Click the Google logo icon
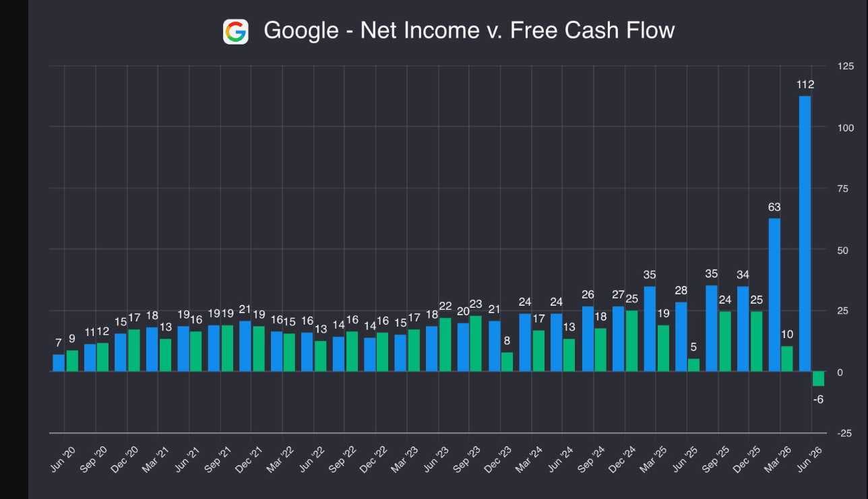The width and height of the screenshot is (868, 499). [x=236, y=32]
